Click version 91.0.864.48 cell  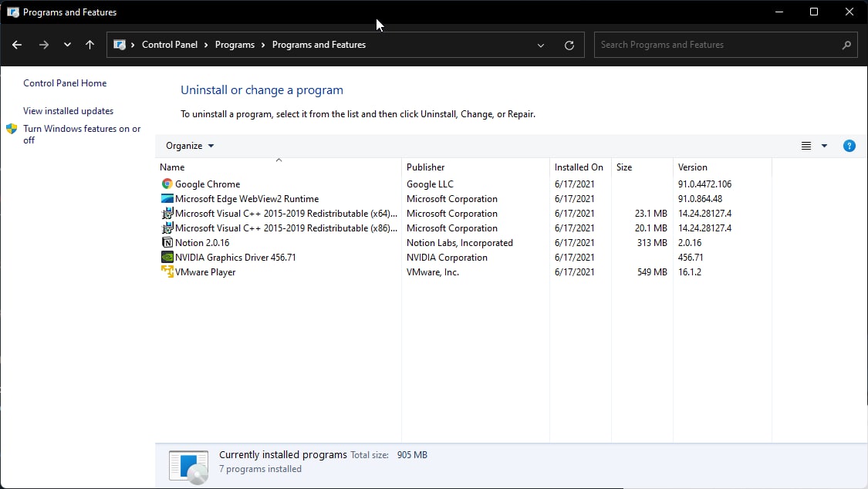coord(700,198)
